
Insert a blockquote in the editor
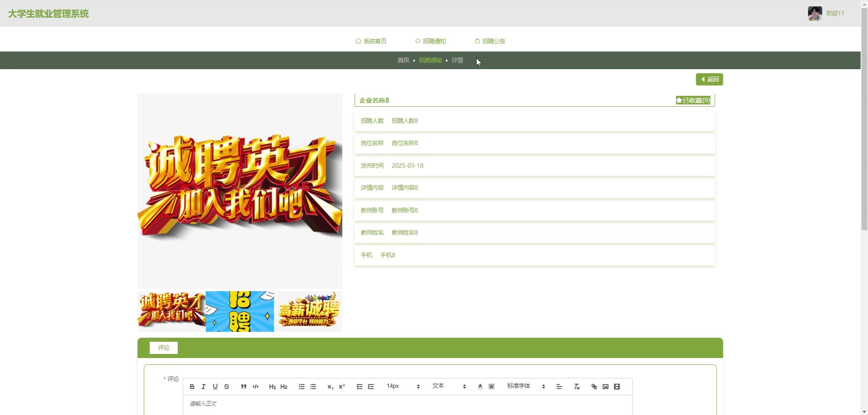click(x=244, y=387)
